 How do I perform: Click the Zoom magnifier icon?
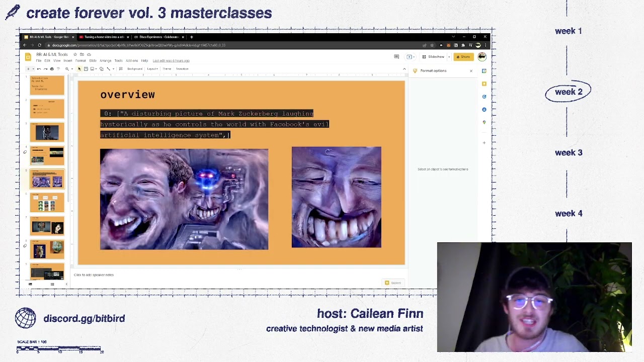tap(67, 69)
